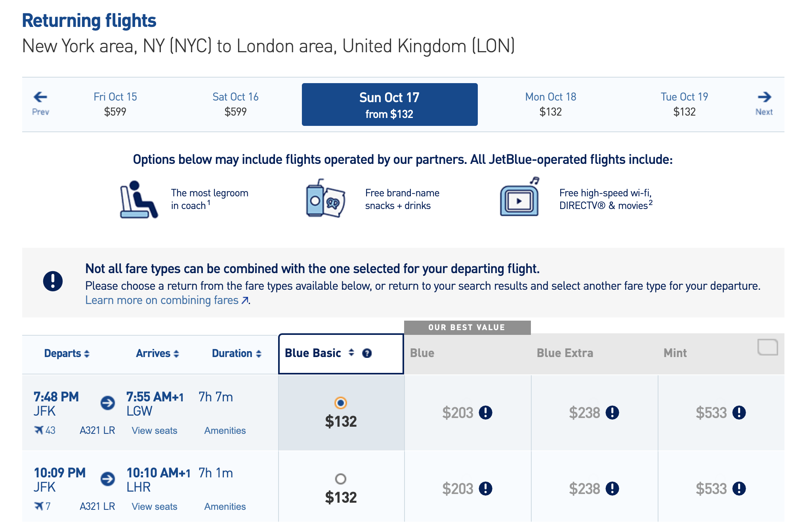Image resolution: width=790 pixels, height=532 pixels.
Task: Click warning icon beside $533 for 10:09 PM flight
Action: click(x=739, y=488)
